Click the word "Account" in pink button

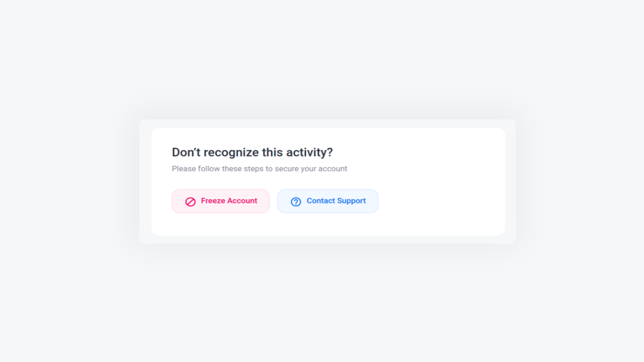[x=242, y=201]
